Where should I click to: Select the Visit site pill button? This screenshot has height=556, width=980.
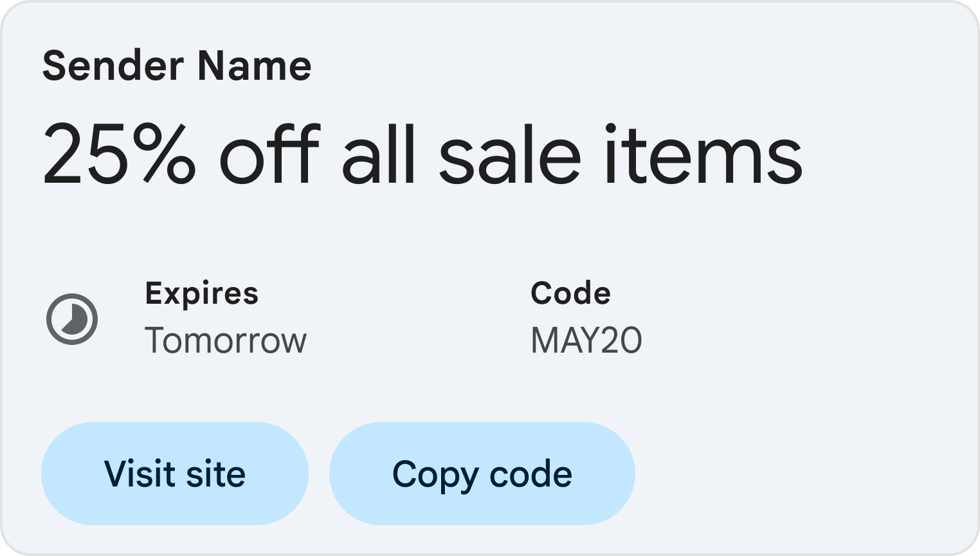(175, 473)
